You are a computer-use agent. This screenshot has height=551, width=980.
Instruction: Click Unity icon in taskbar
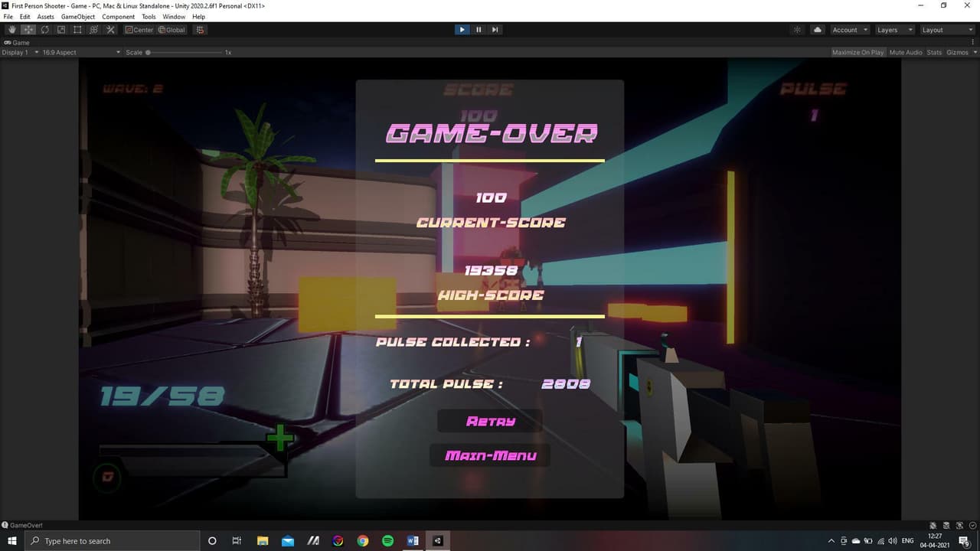coord(438,541)
